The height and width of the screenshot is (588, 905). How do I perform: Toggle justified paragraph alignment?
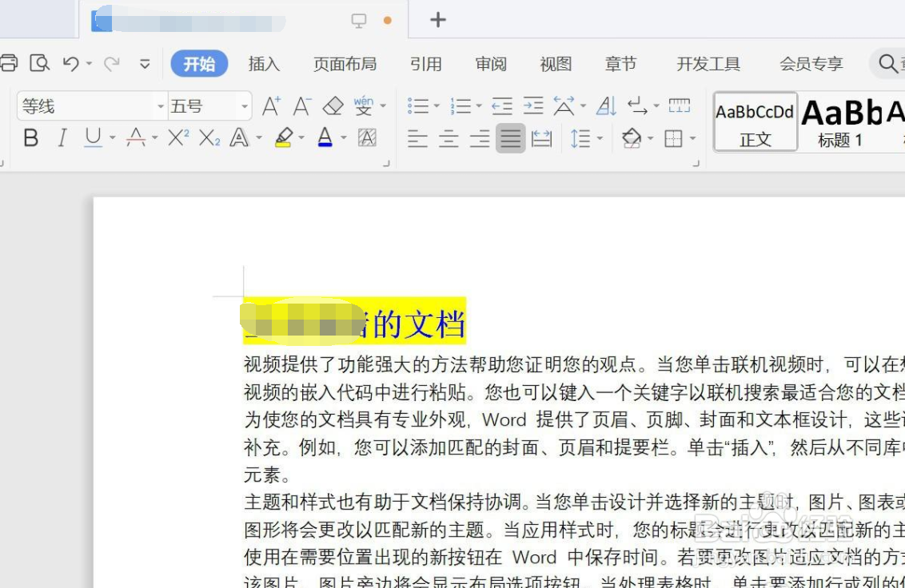coord(510,137)
